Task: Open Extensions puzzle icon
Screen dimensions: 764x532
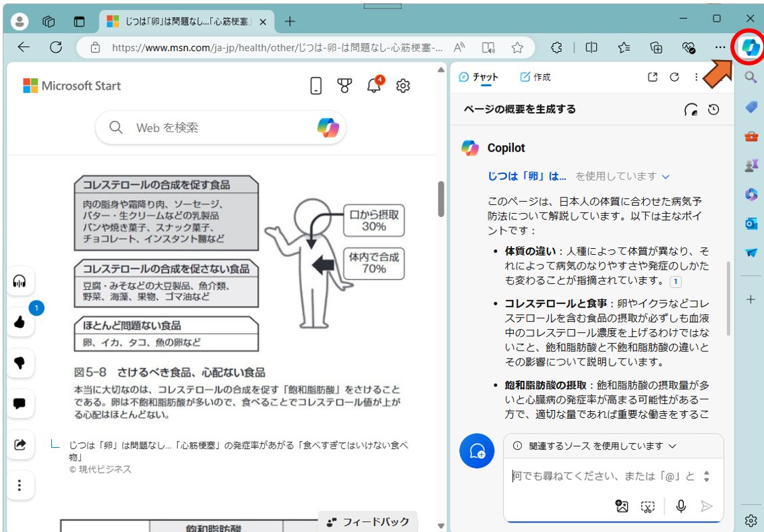Action: coord(556,47)
